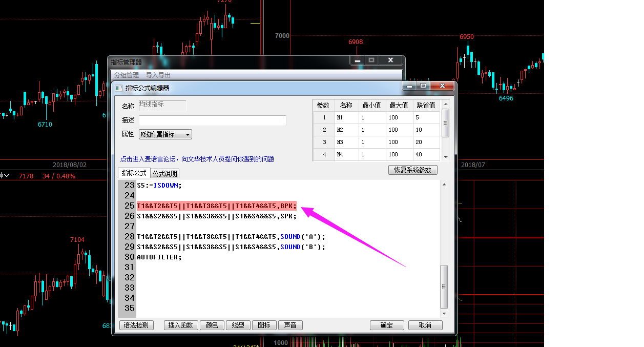
Task: Open the 麦语言论坛 forum link
Action: point(197,159)
